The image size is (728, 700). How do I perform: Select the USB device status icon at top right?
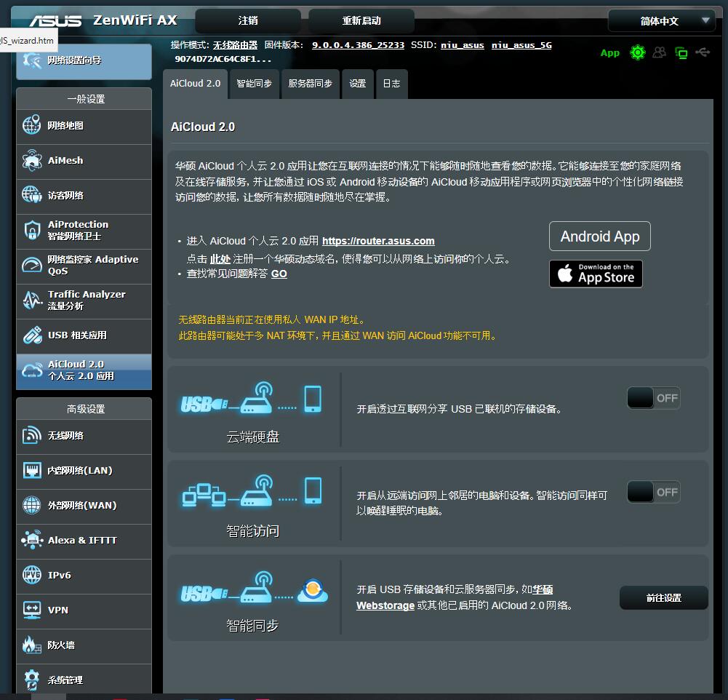click(703, 52)
